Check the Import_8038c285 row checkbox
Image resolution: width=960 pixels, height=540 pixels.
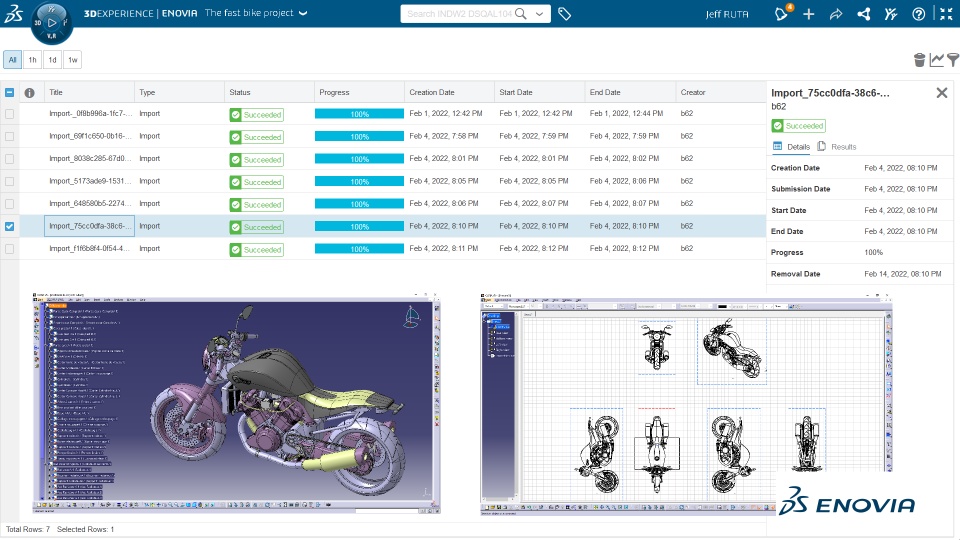(9, 159)
